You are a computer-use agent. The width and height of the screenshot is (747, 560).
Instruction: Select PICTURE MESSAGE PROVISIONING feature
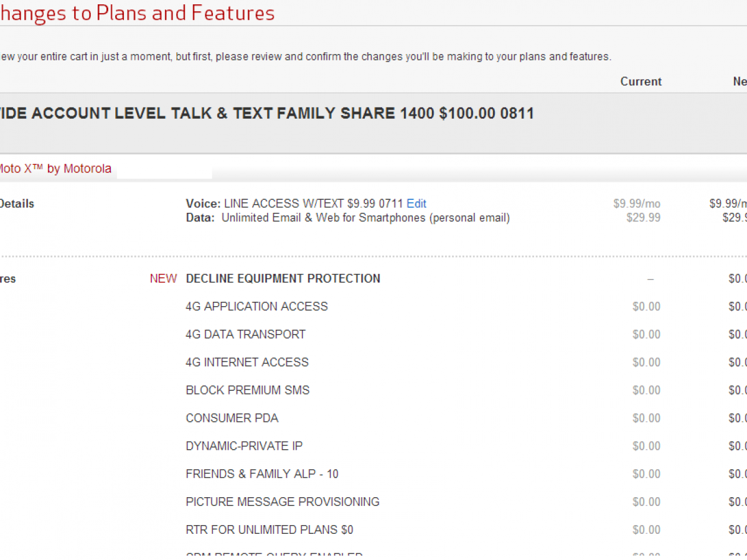(282, 502)
